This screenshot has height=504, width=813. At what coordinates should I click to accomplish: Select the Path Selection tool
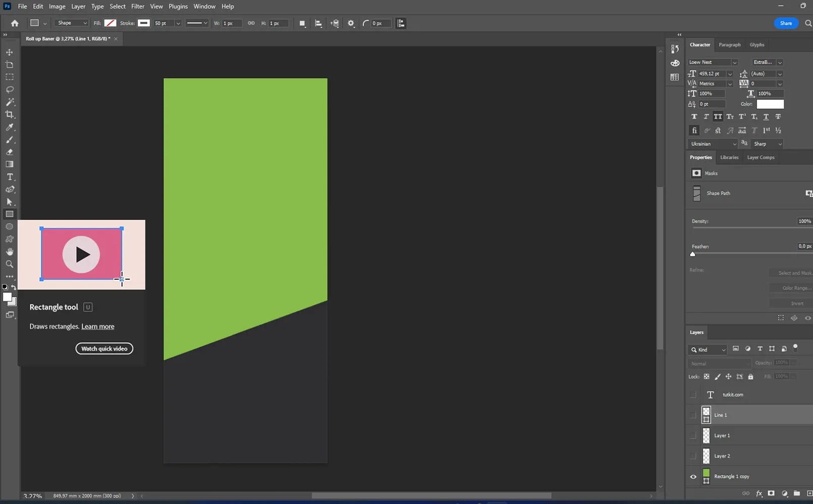pos(10,202)
